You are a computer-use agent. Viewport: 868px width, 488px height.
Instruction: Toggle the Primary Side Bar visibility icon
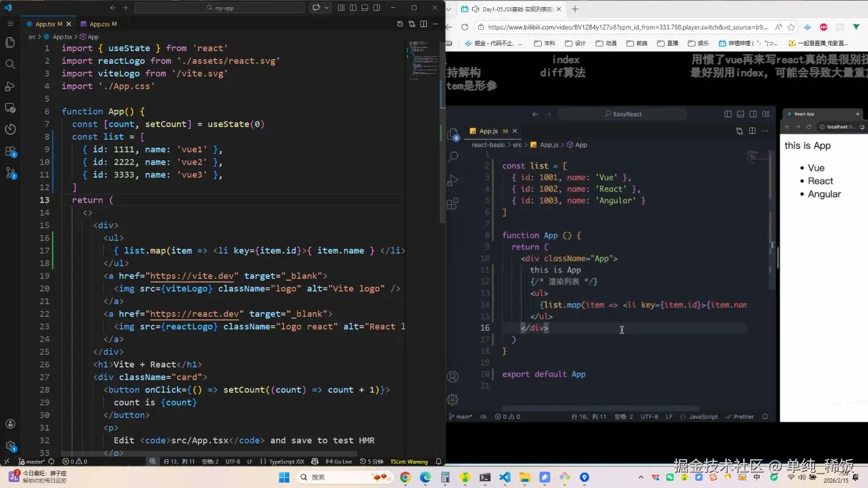click(353, 7)
